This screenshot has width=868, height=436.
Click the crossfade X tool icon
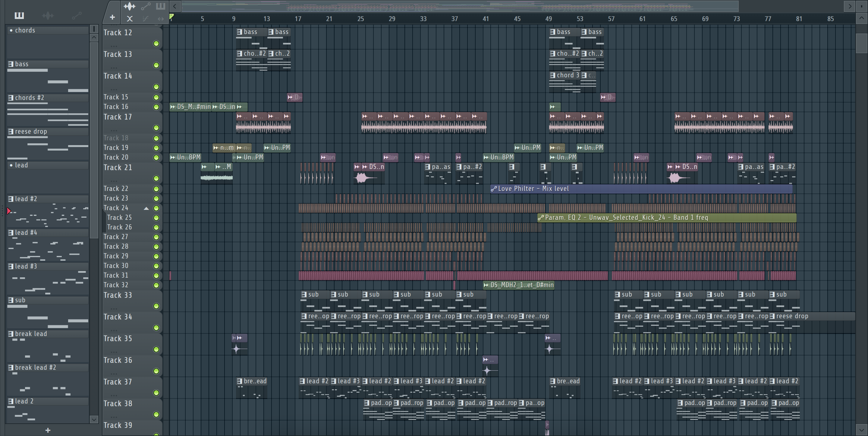click(x=129, y=19)
